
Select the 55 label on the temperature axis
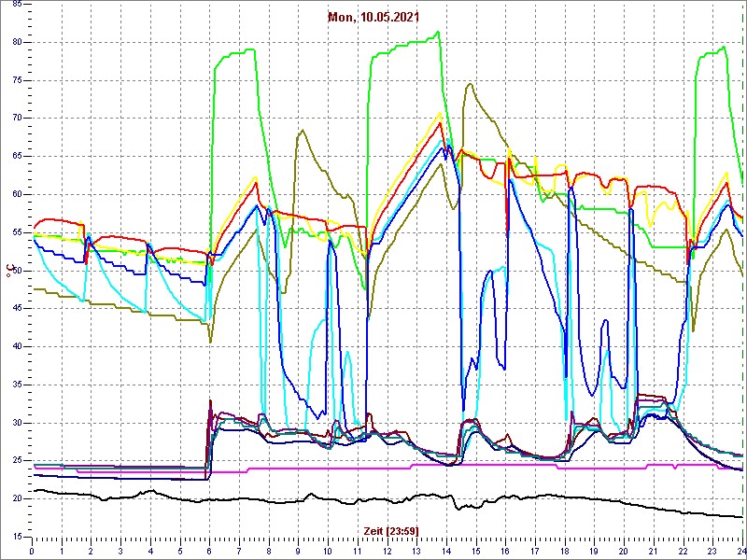[17, 232]
